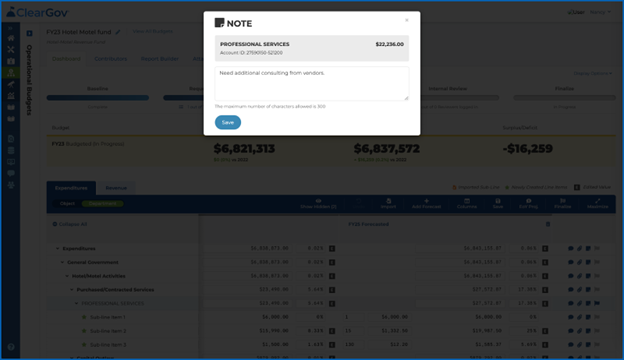Collapse the General Government row
The height and width of the screenshot is (360, 624).
pos(62,262)
